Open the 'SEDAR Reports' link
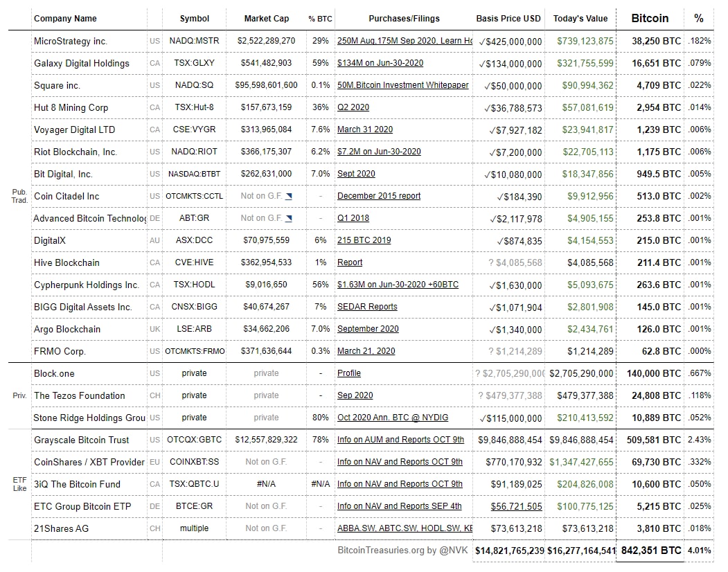Screen dimensions: 728x572 pyautogui.click(x=367, y=307)
